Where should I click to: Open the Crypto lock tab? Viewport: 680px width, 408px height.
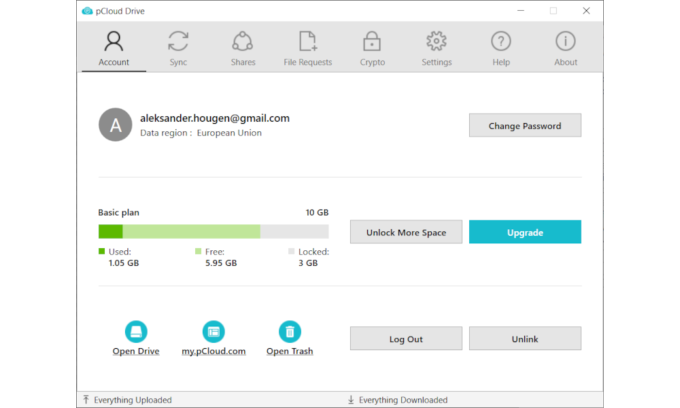click(x=372, y=48)
